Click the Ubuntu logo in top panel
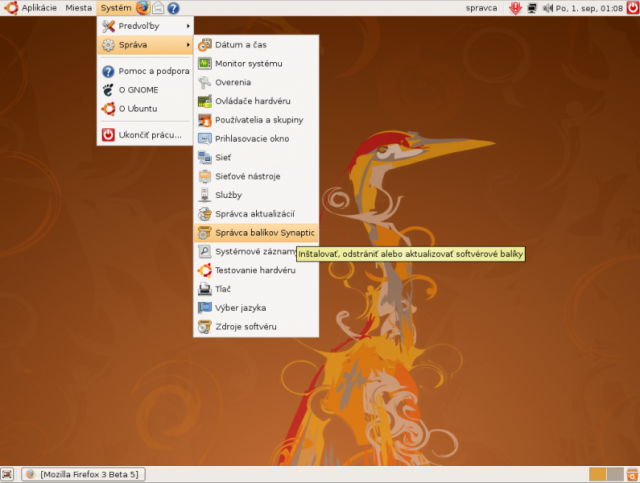 [11, 8]
